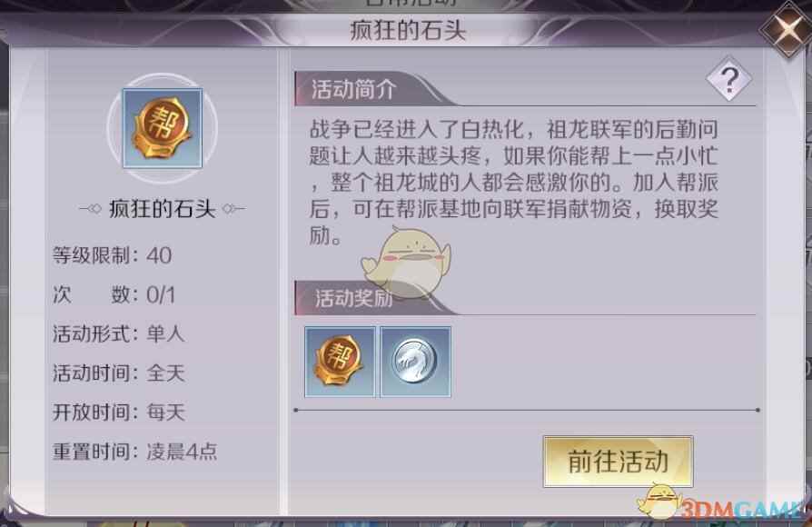This screenshot has height=527, width=812.
Task: Click the yellow chick mascot over the description
Action: 407,263
